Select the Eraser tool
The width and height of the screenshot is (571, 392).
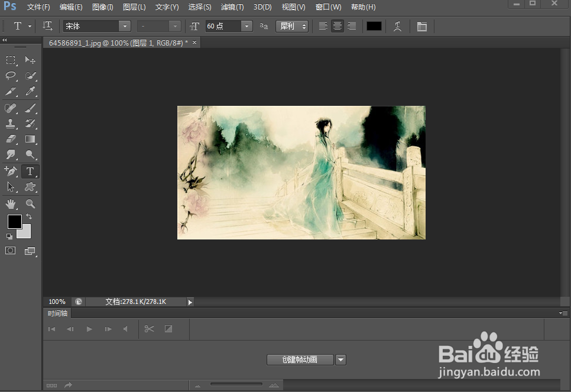11,139
